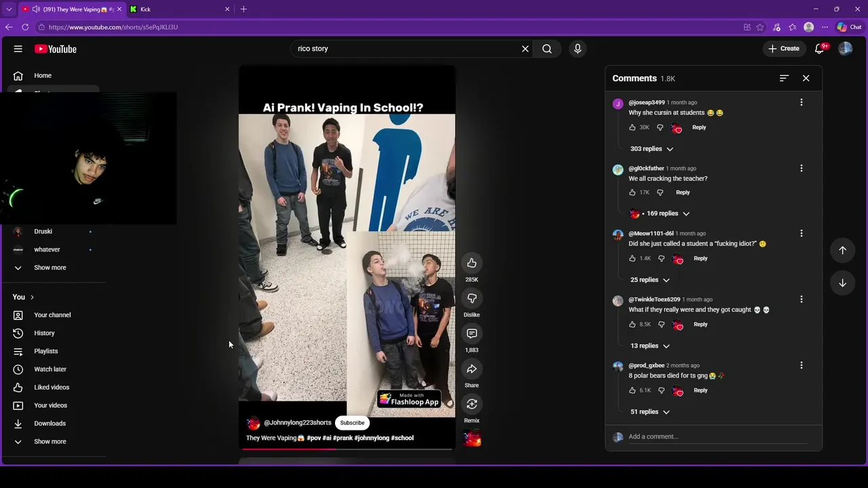Image resolution: width=868 pixels, height=488 pixels.
Task: Click the search field containing rico story
Action: 405,49
